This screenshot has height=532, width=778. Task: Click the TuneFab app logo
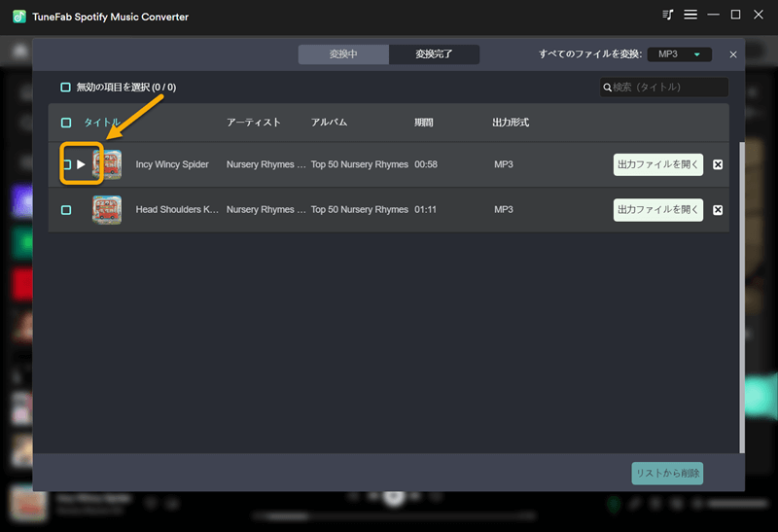point(19,17)
